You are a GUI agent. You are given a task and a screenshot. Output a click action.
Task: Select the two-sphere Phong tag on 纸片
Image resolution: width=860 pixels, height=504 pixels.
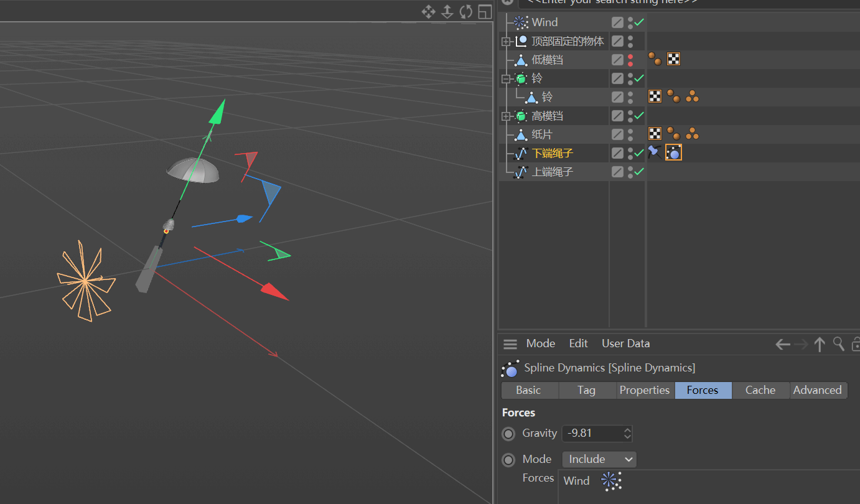pos(673,134)
